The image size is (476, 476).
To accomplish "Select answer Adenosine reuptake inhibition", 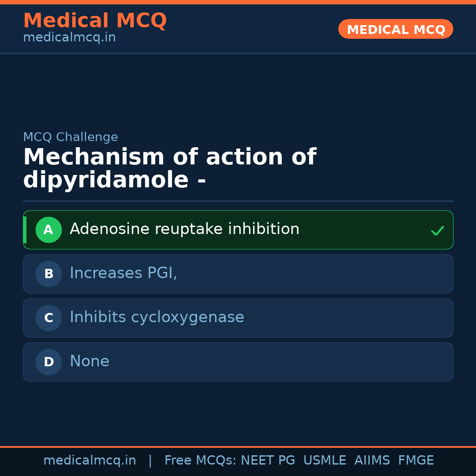I will pos(184,229).
